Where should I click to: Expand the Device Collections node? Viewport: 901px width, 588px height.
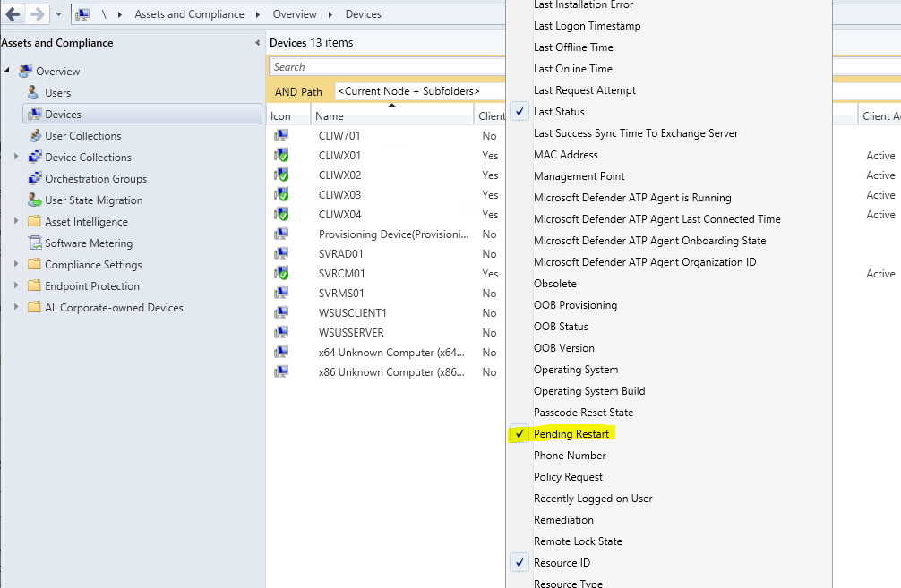16,157
